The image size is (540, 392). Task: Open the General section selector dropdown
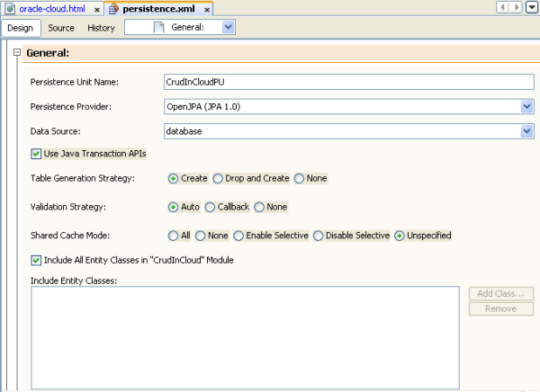point(228,28)
